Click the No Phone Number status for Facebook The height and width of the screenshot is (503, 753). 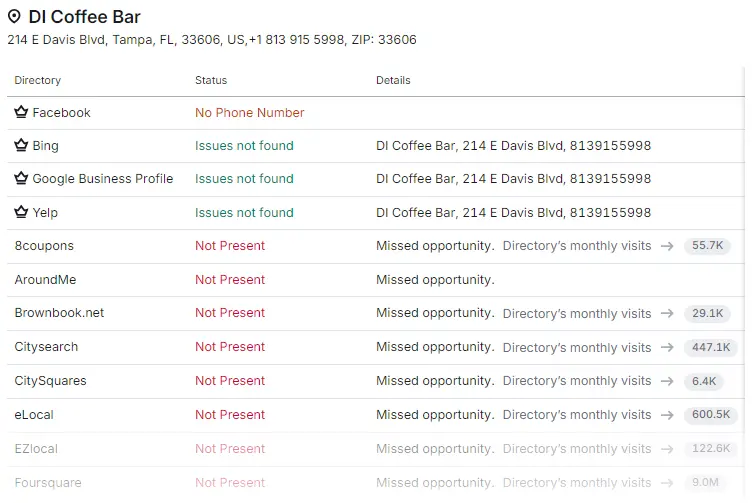pyautogui.click(x=250, y=112)
